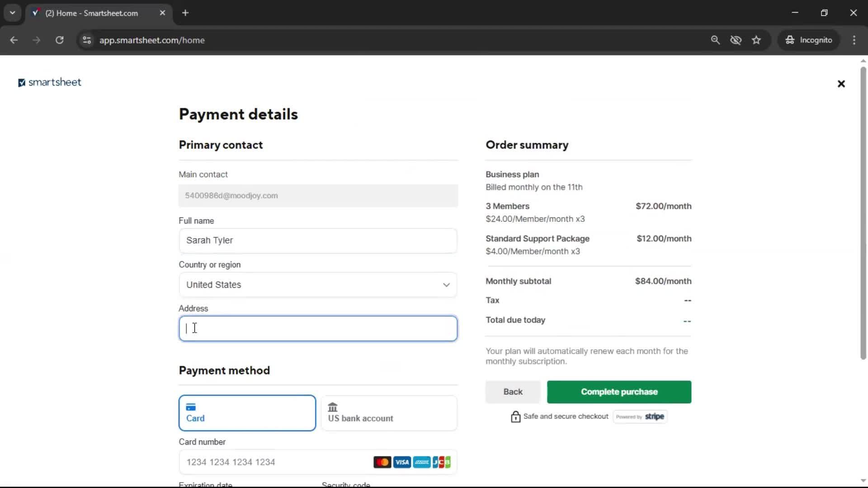The height and width of the screenshot is (488, 868).
Task: Click the Mastercard brand icon
Action: tap(382, 462)
